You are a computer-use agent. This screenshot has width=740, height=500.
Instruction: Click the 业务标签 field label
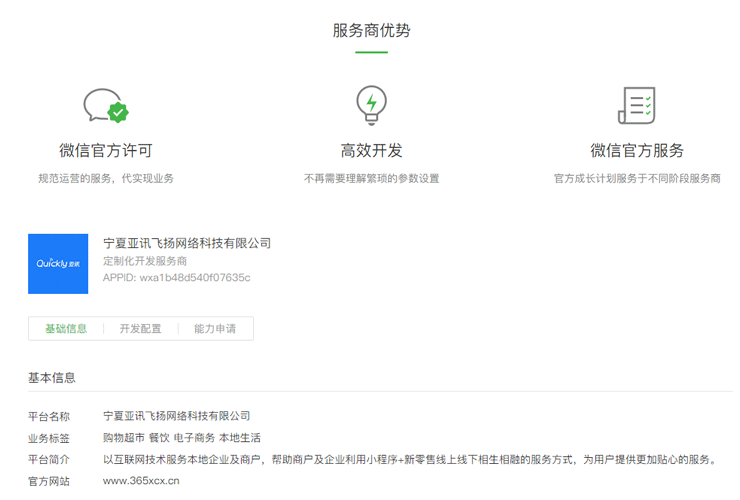coord(49,438)
